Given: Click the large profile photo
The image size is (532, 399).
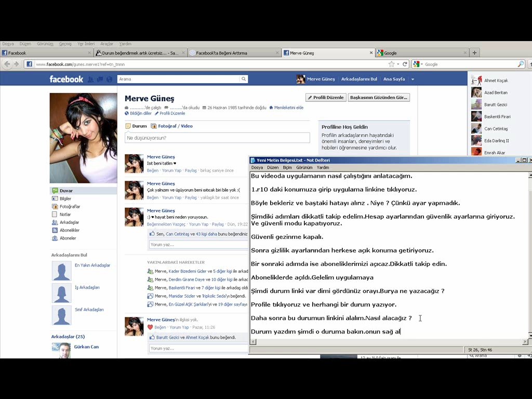Looking at the screenshot, I should click(x=84, y=138).
